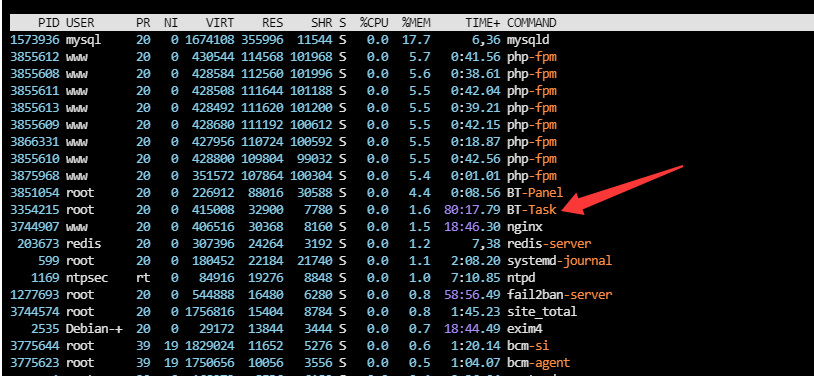Click the 7:10.85 time value
Screen dimensions: 814x376
(x=477, y=278)
